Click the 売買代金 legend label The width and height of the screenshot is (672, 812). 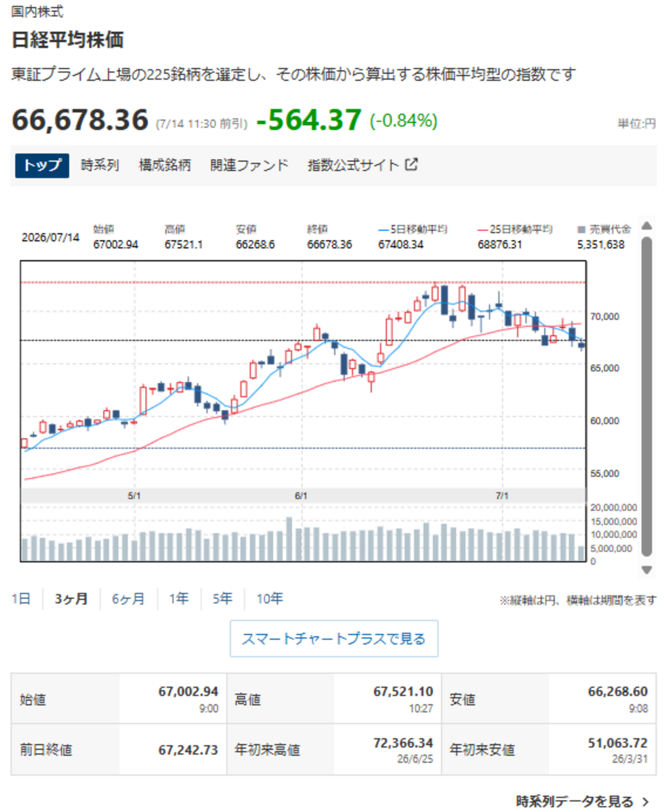pyautogui.click(x=610, y=229)
